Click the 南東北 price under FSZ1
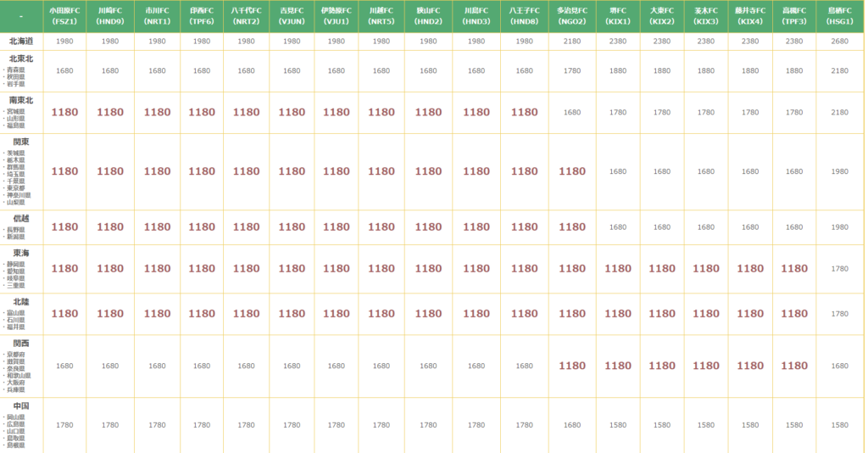Image resolution: width=868 pixels, height=453 pixels. click(64, 112)
